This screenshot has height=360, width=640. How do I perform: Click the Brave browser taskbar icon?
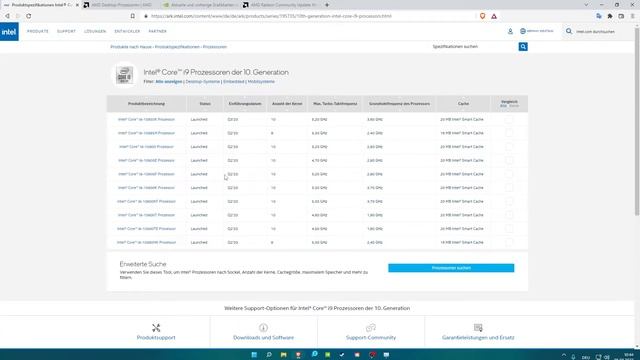298,355
